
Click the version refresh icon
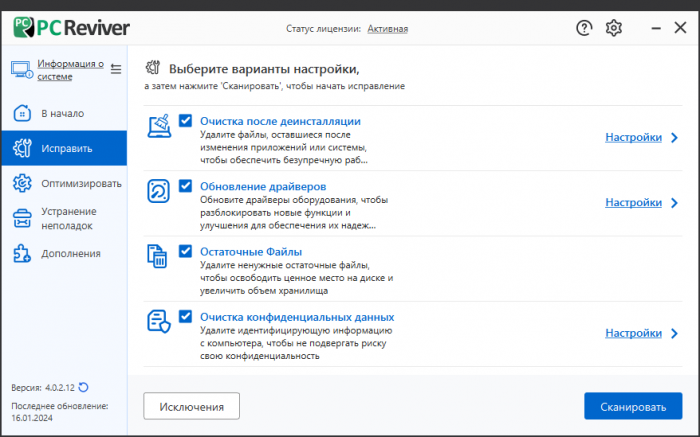[83, 387]
